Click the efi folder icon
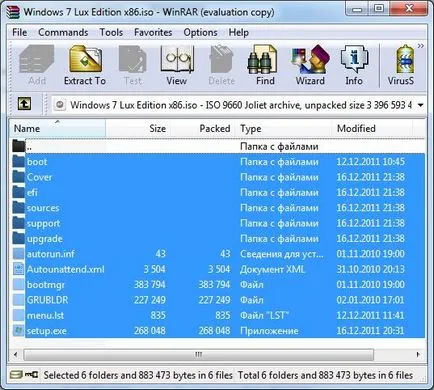The height and width of the screenshot is (390, 434). tap(19, 192)
